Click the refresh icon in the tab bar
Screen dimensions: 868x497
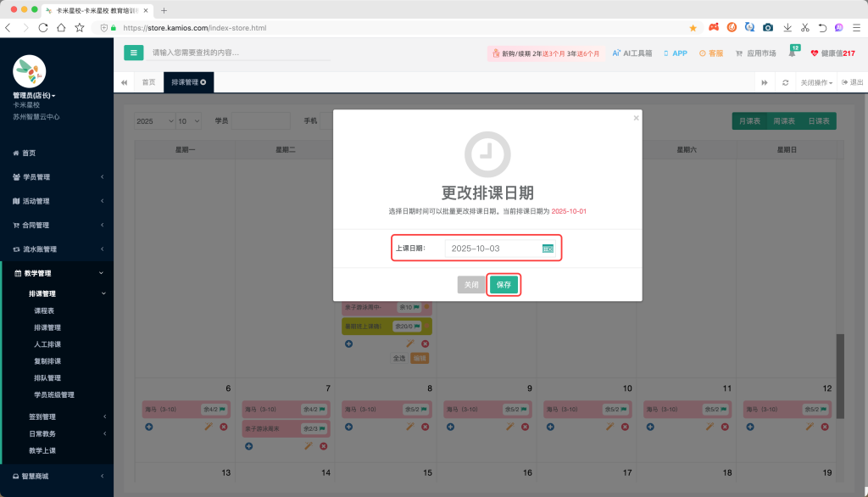(x=786, y=82)
